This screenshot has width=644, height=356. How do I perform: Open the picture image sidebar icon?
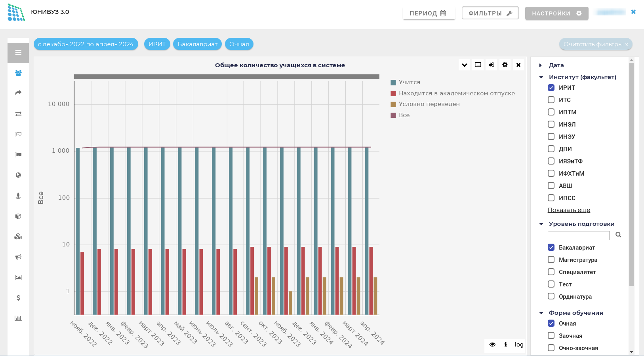[18, 277]
